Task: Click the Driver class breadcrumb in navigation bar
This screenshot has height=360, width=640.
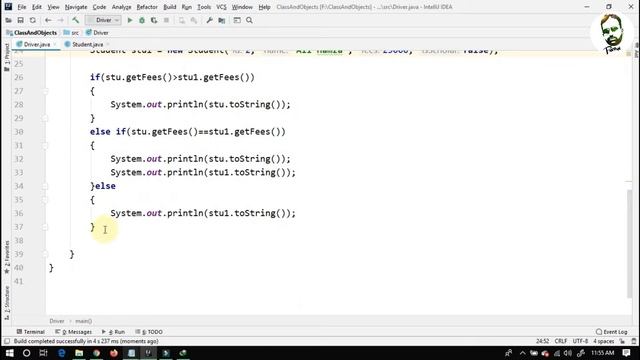Action: tap(97, 33)
